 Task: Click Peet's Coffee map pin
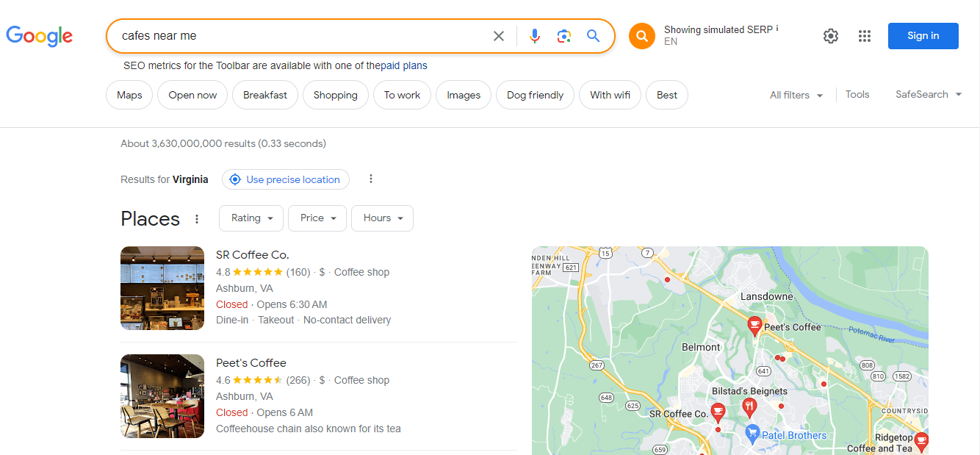pos(754,325)
